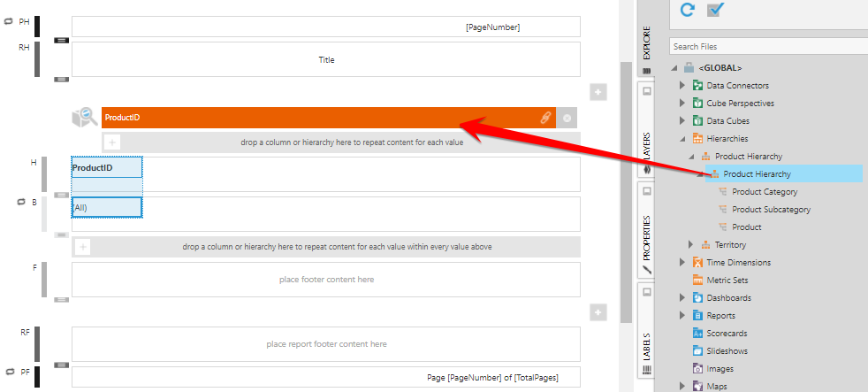
Task: Click the refresh icon above Search Files
Action: pos(687,10)
